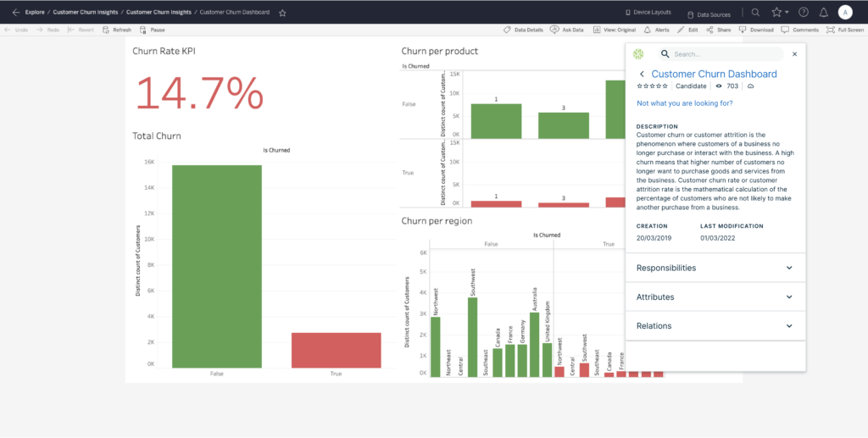The image size is (868, 438).
Task: Click Redo in the toolbar
Action: tap(47, 30)
